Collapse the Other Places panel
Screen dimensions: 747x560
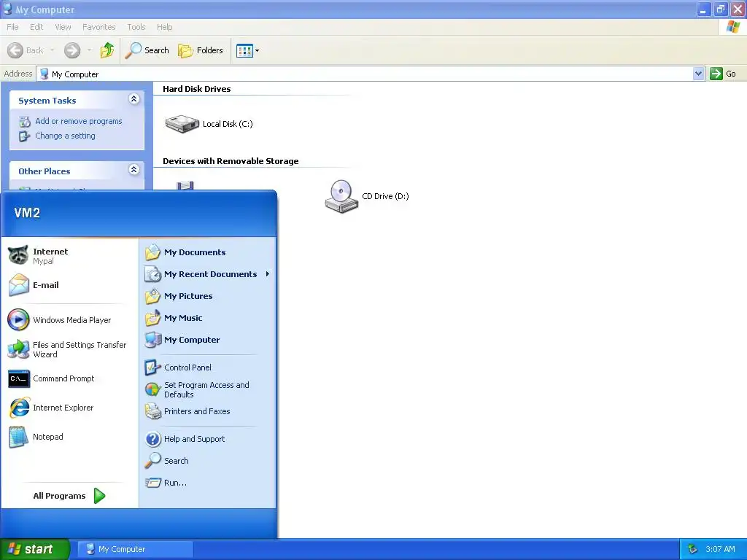pos(134,169)
